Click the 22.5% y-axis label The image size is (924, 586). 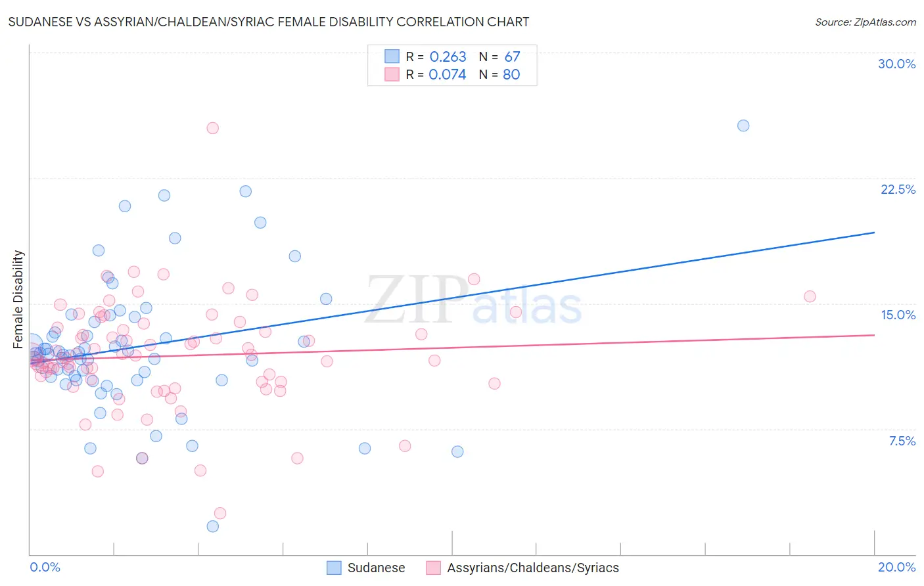pyautogui.click(x=898, y=189)
